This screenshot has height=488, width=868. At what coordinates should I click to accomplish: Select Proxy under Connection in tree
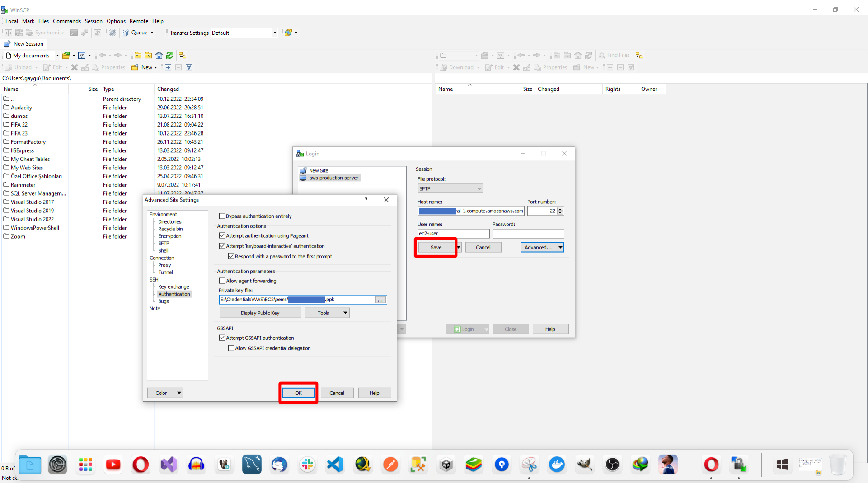pos(164,265)
